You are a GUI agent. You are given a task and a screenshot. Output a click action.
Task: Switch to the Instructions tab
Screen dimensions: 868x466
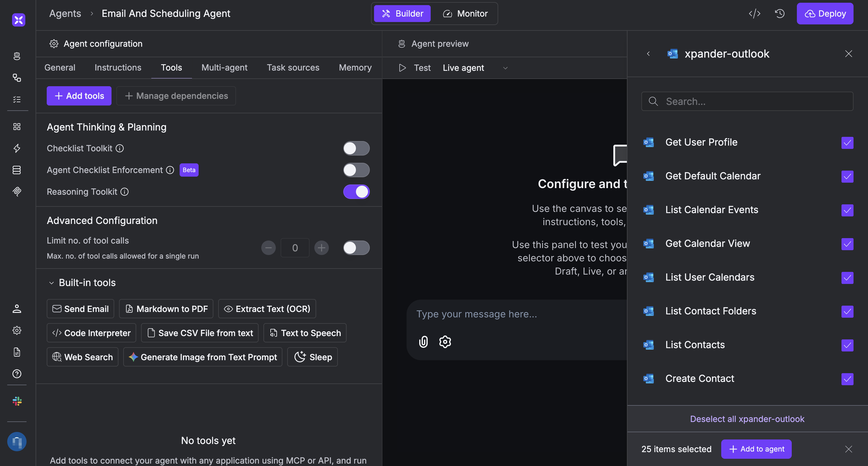[118, 68]
